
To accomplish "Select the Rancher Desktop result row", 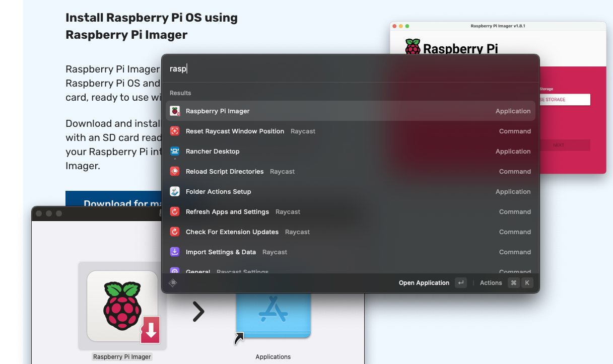I will pos(350,152).
